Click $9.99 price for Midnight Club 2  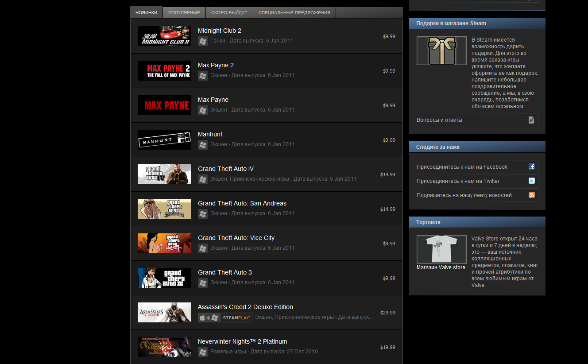(389, 36)
